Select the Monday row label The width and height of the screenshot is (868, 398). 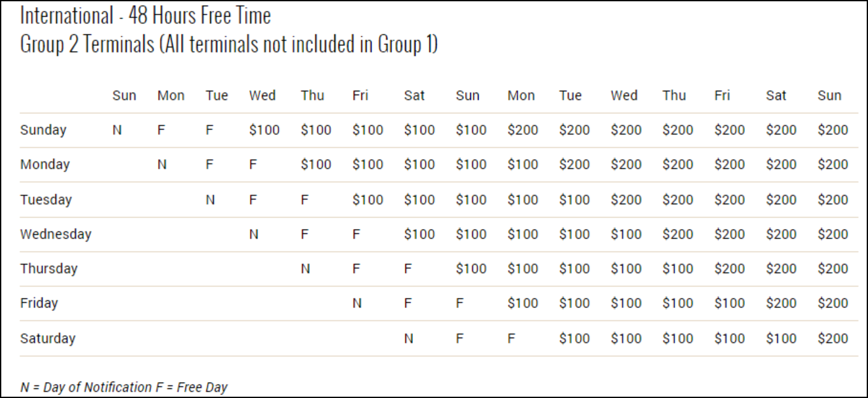pyautogui.click(x=45, y=165)
